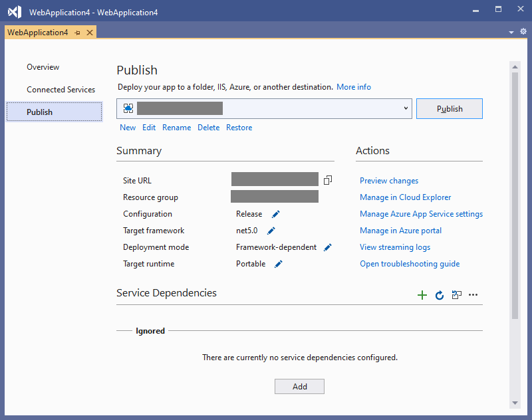Open the service dependencies more options menu
The height and width of the screenshot is (420, 532).
tap(473, 295)
